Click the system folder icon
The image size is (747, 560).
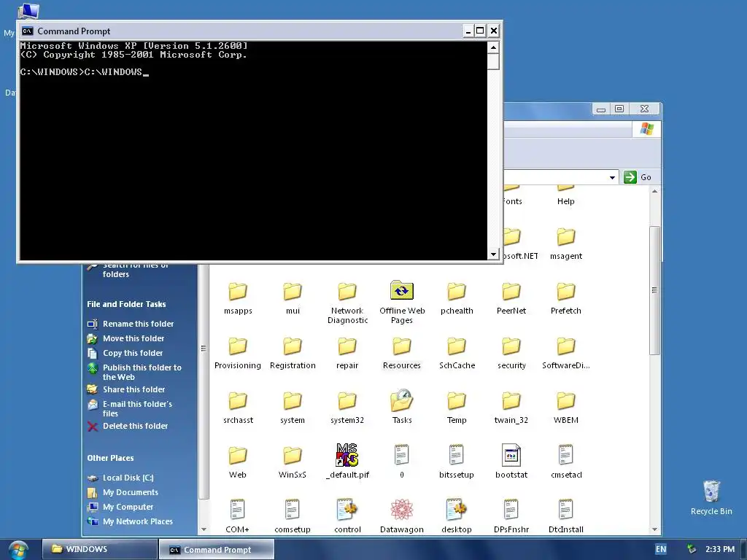click(293, 400)
